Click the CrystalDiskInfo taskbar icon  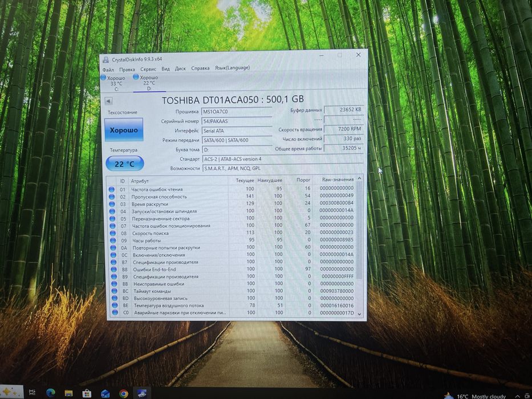142,393
